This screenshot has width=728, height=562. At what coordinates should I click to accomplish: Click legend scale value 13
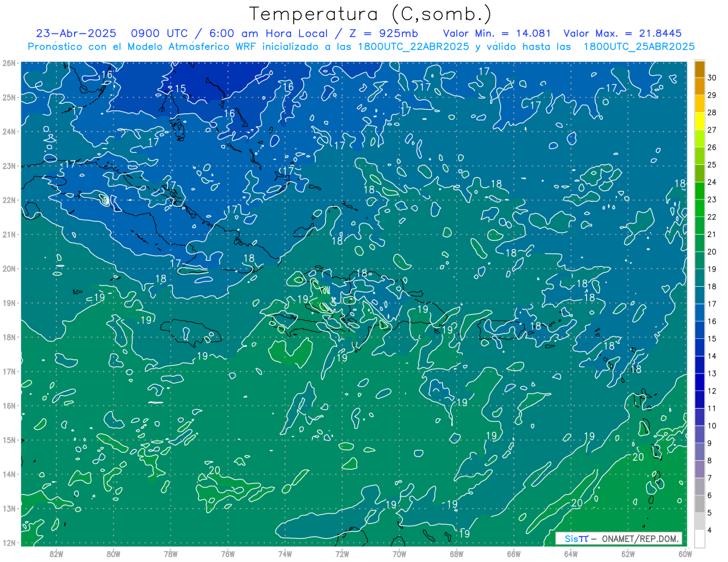click(712, 373)
